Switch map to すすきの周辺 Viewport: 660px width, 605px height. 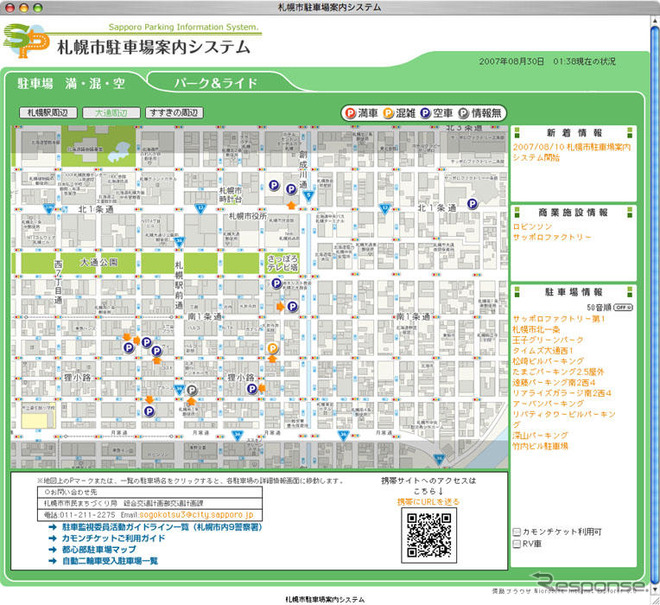coord(172,113)
